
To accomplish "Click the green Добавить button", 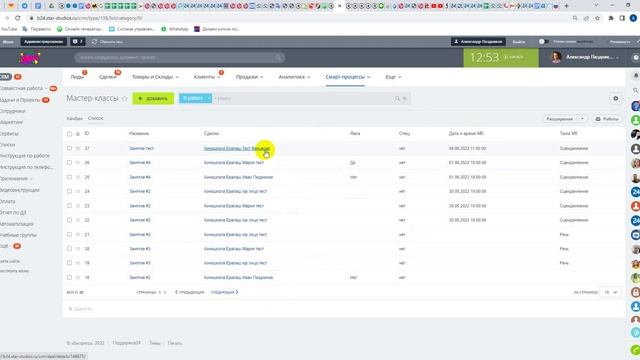I will (x=153, y=98).
